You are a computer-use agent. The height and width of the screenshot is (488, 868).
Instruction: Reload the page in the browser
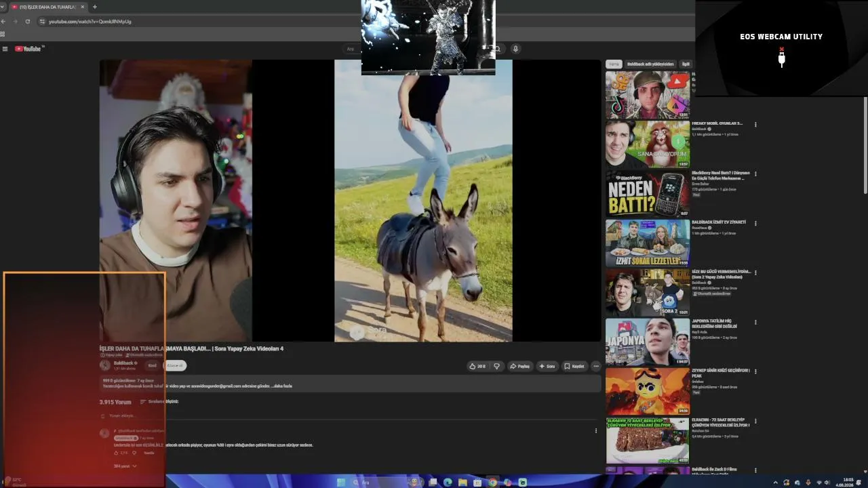coord(27,22)
